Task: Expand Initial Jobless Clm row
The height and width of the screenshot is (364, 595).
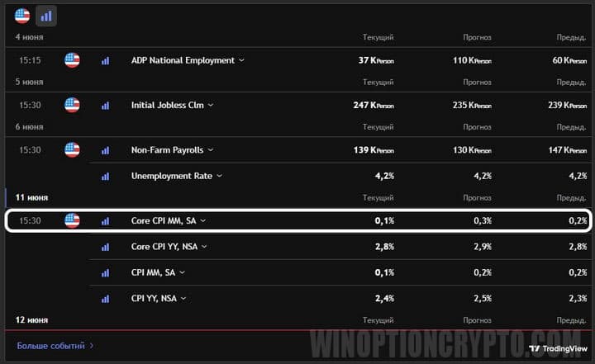Action: point(211,105)
